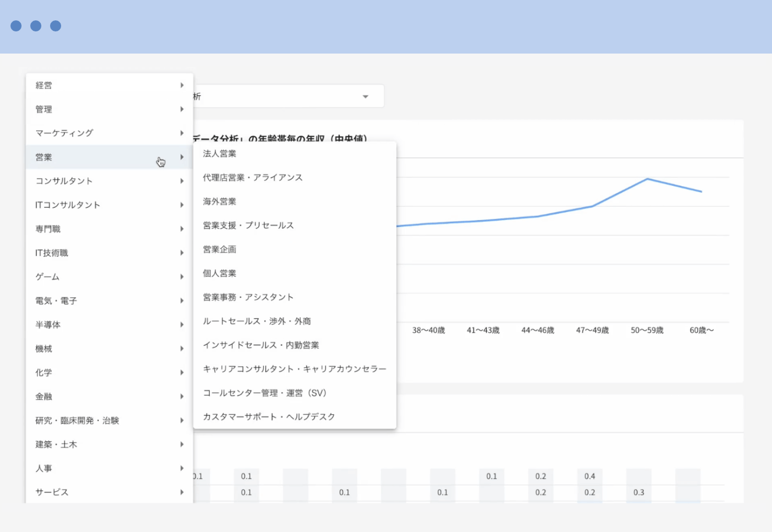
Task: Expand the 人事 submenu arrow
Action: tap(182, 469)
